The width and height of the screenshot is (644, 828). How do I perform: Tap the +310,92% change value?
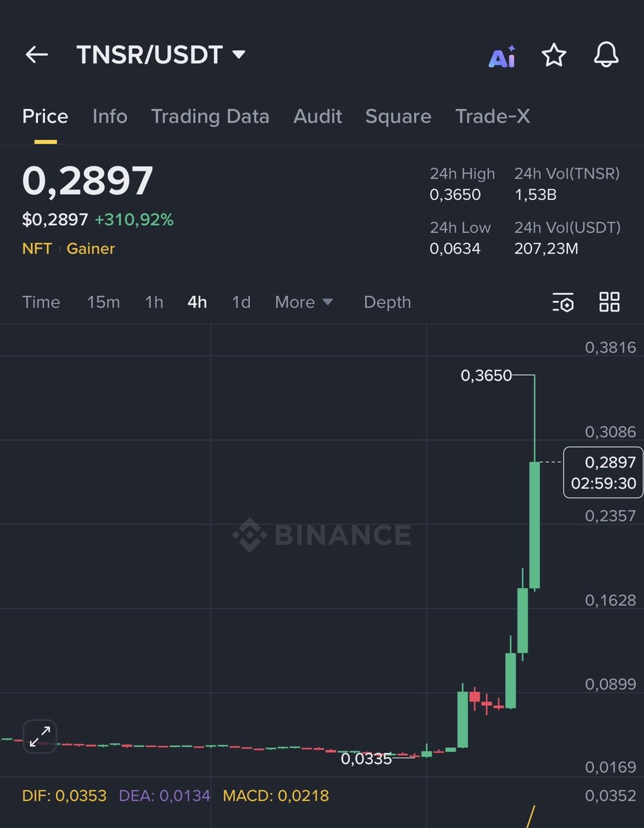pyautogui.click(x=134, y=220)
